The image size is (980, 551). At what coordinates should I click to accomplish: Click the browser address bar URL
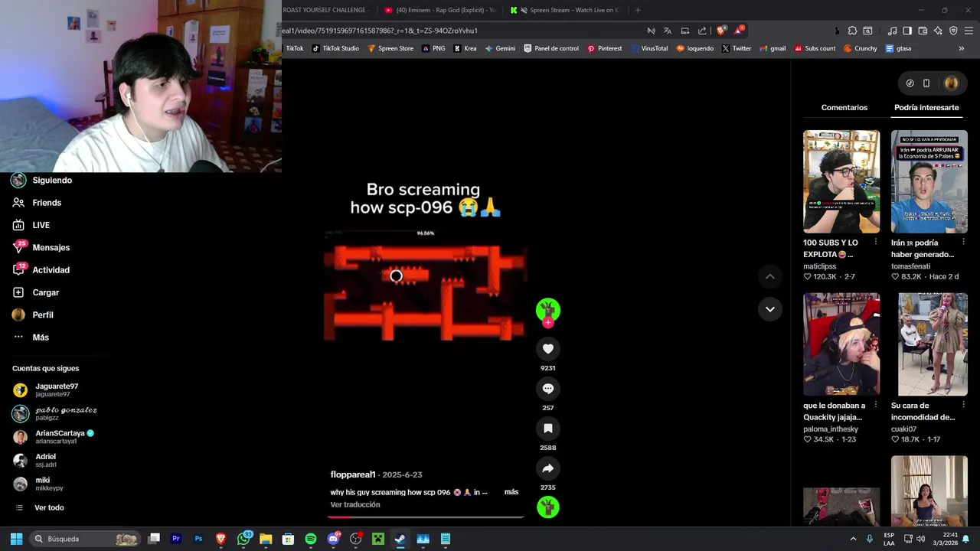pyautogui.click(x=381, y=31)
